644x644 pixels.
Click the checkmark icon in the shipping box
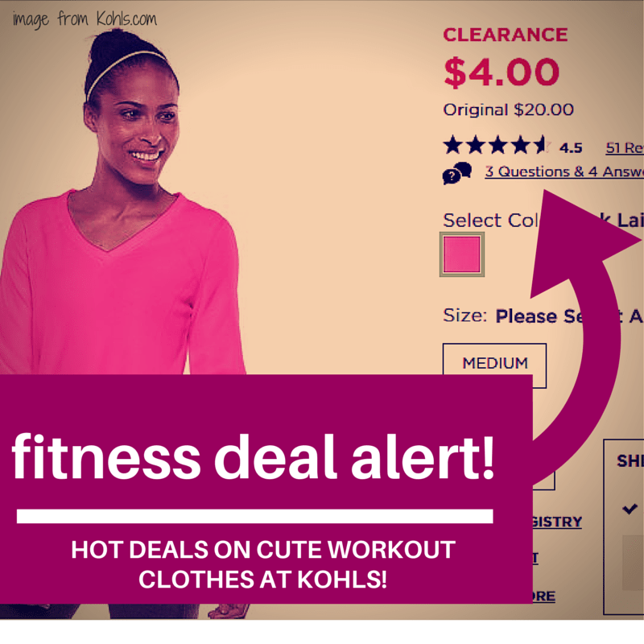(630, 509)
